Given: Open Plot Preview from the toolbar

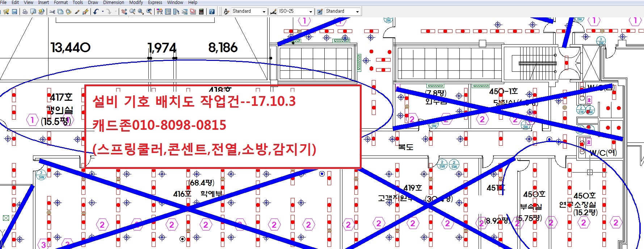Looking at the screenshot, I should (x=33, y=12).
